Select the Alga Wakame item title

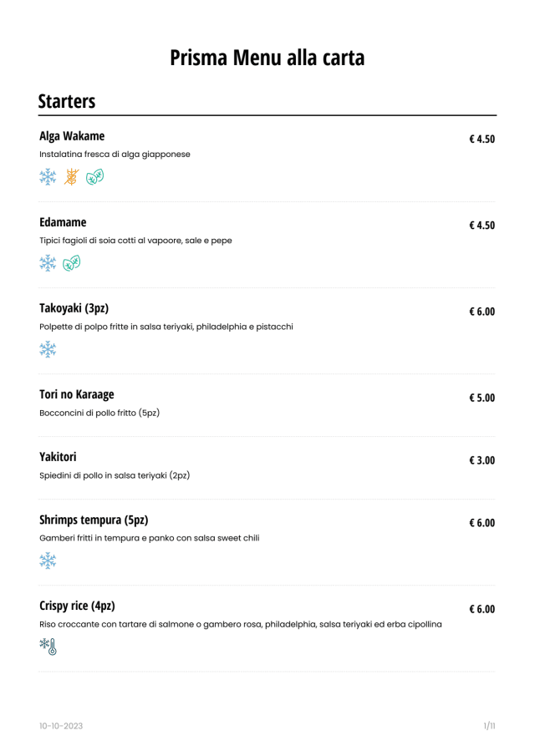(x=72, y=136)
